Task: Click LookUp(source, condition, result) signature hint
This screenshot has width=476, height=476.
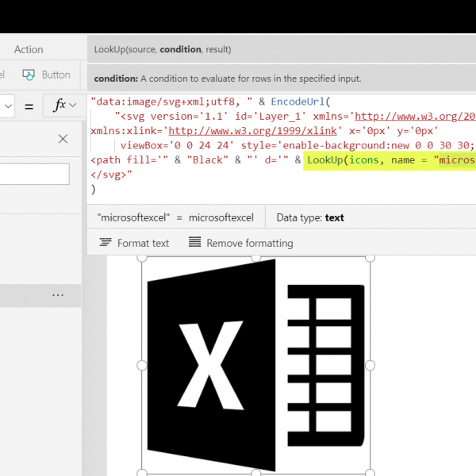Action: coord(163,49)
